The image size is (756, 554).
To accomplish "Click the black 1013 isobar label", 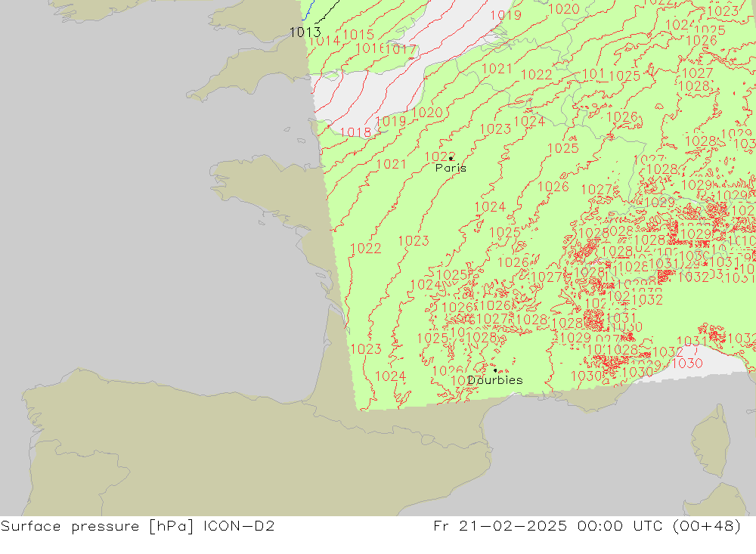I will 305,32.
